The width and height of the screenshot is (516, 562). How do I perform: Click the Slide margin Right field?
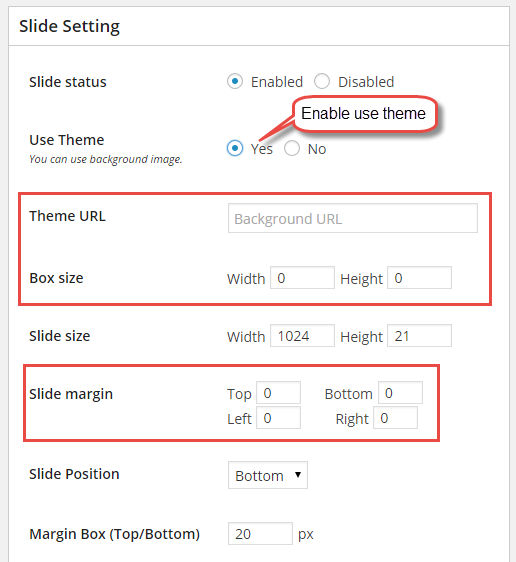point(395,418)
